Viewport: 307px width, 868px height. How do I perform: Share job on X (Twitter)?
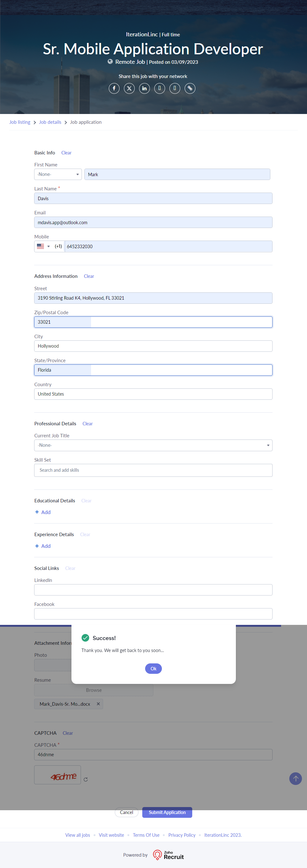[129, 88]
